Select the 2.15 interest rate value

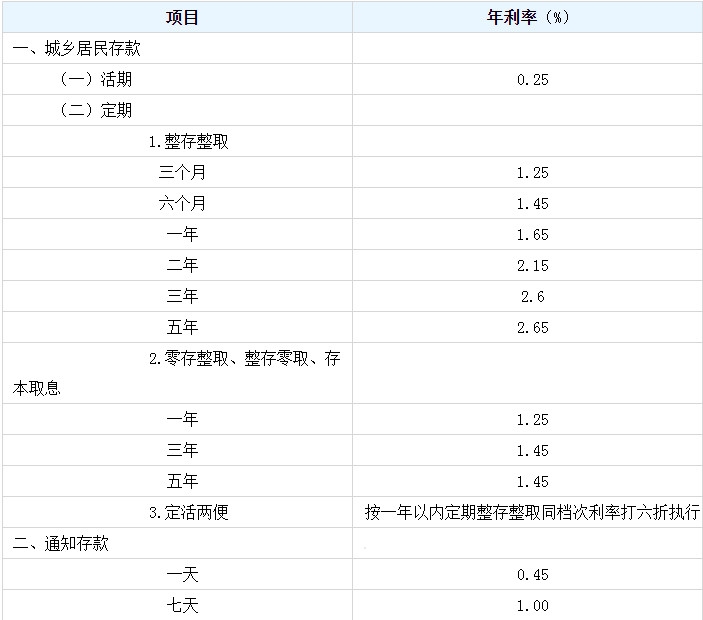click(533, 265)
